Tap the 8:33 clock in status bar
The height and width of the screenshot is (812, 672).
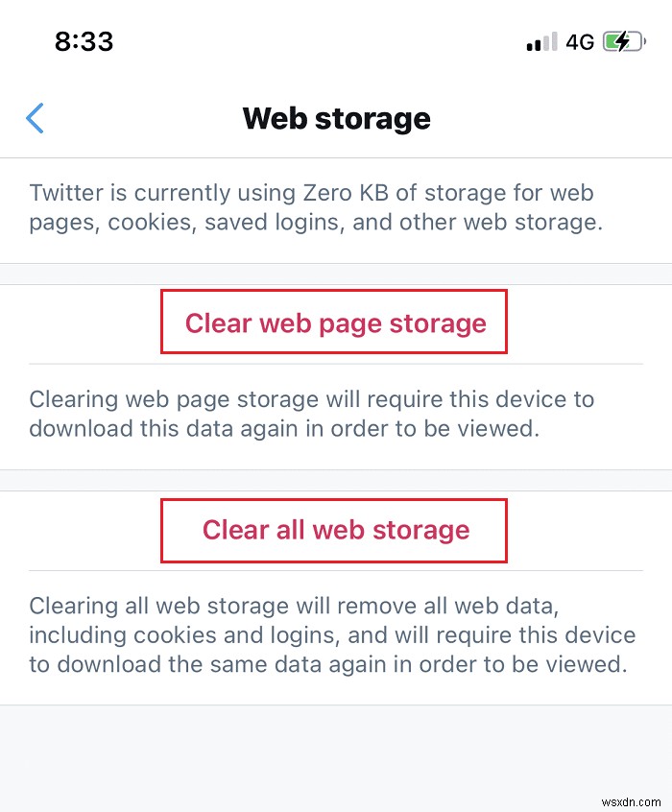[84, 41]
